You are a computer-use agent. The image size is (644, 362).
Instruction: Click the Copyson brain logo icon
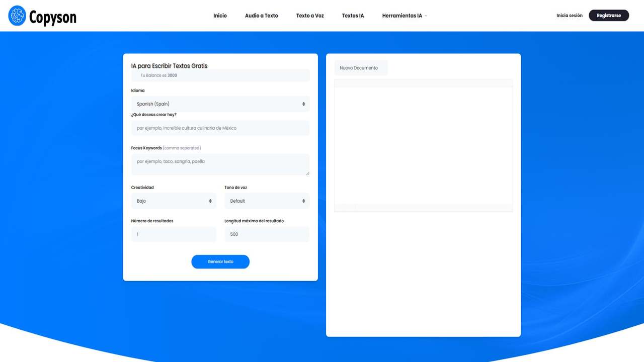(17, 16)
